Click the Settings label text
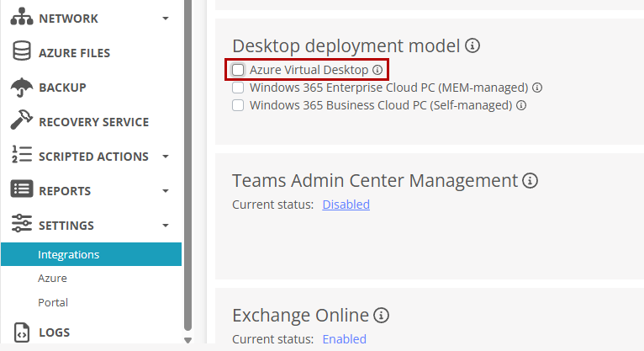Viewport: 644px width, 351px height. (x=66, y=226)
